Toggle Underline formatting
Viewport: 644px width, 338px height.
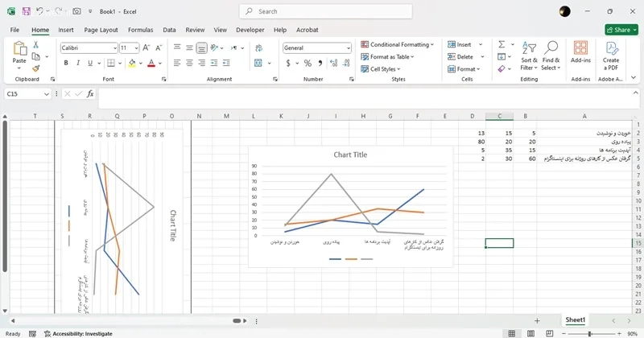[89, 63]
